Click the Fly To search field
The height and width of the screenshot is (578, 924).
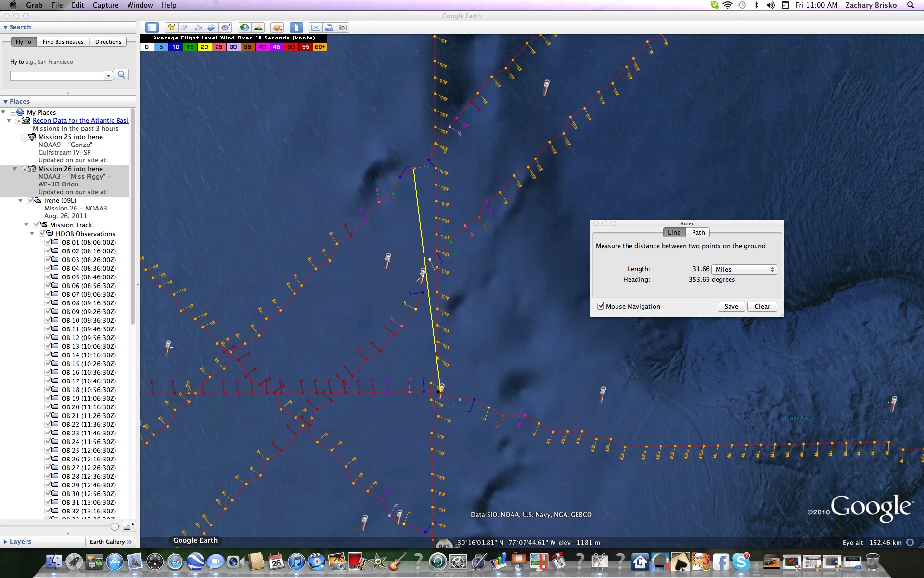click(57, 76)
